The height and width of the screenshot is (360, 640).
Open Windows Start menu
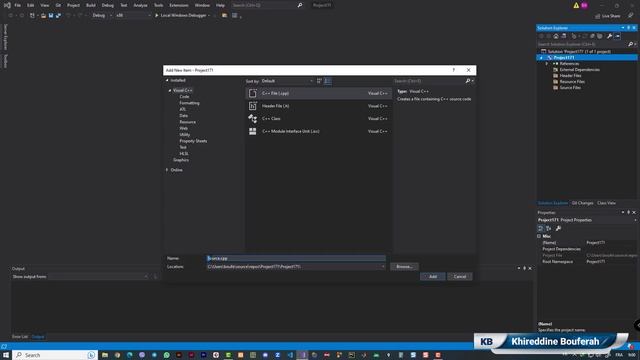(x=6, y=355)
